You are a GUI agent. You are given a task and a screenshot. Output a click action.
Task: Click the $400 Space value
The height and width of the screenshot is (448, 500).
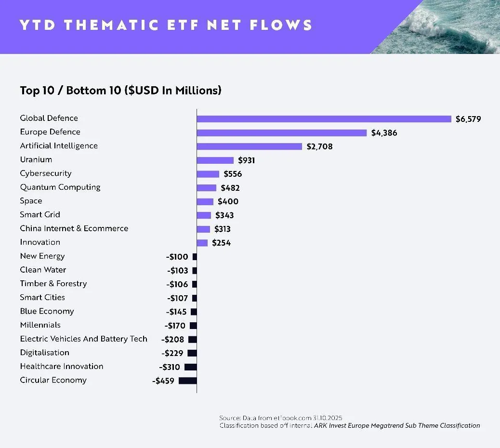point(228,201)
